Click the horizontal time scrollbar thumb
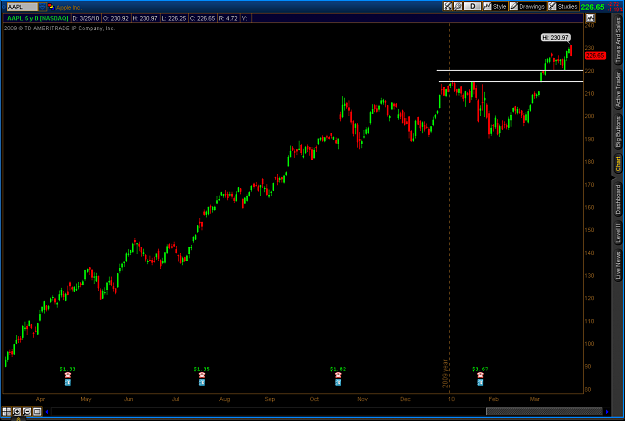The width and height of the screenshot is (625, 421). point(544,411)
